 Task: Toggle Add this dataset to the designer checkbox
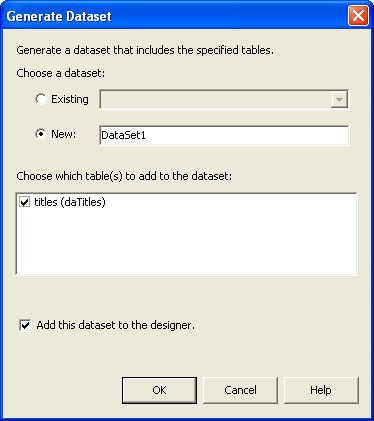tap(25, 325)
